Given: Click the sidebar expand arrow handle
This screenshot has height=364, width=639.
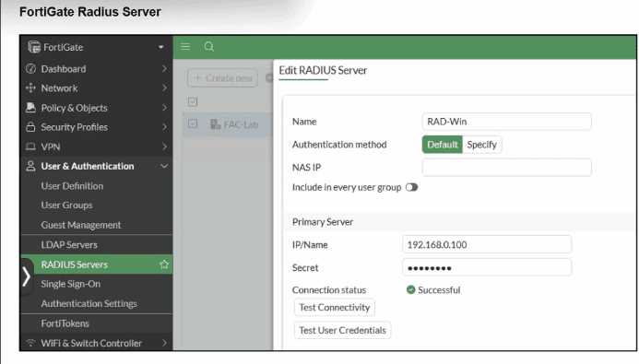Looking at the screenshot, I should (27, 276).
